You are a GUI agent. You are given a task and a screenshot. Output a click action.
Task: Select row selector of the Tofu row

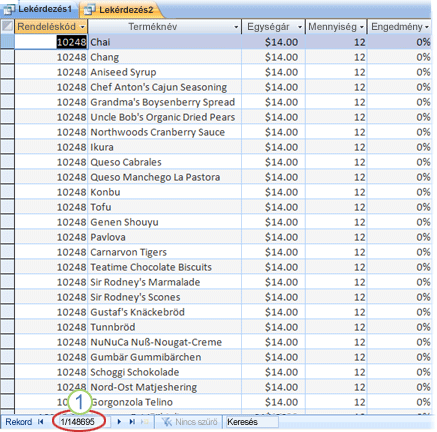point(7,207)
